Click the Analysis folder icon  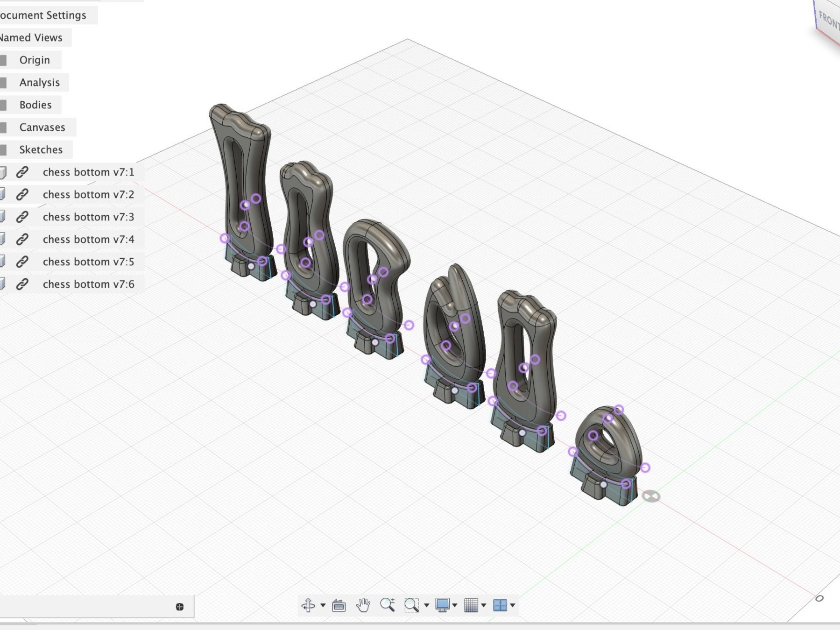click(x=3, y=83)
